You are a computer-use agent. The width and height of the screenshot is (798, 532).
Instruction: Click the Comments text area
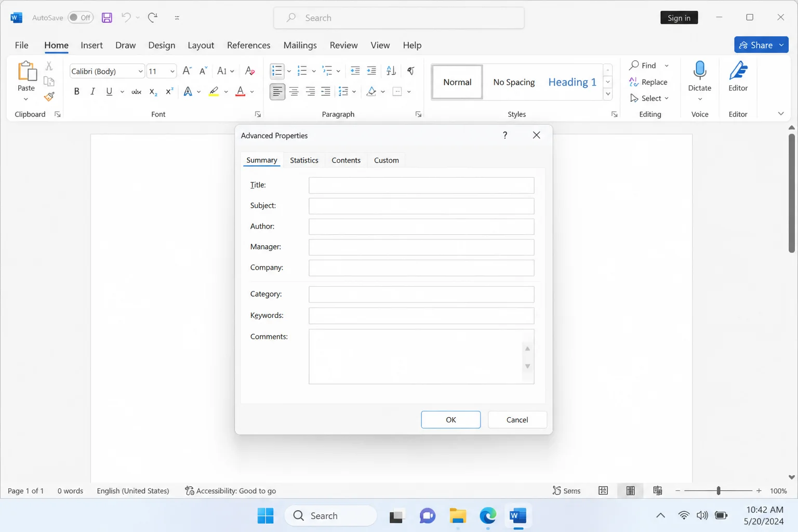[421, 356]
